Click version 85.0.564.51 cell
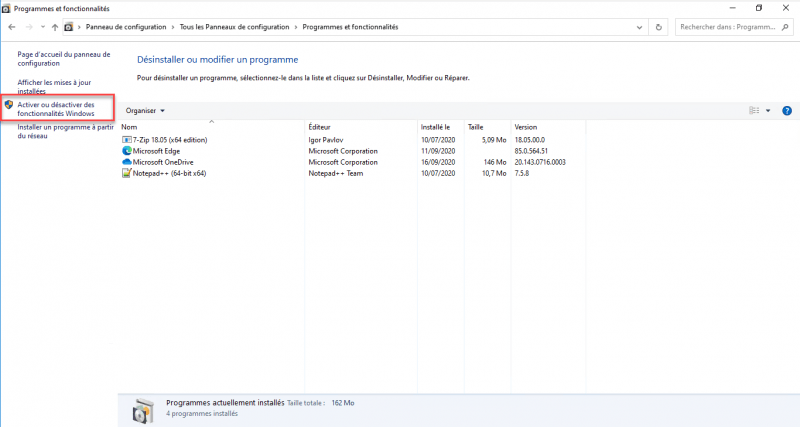Screen dimensions: 800x427 [x=531, y=151]
